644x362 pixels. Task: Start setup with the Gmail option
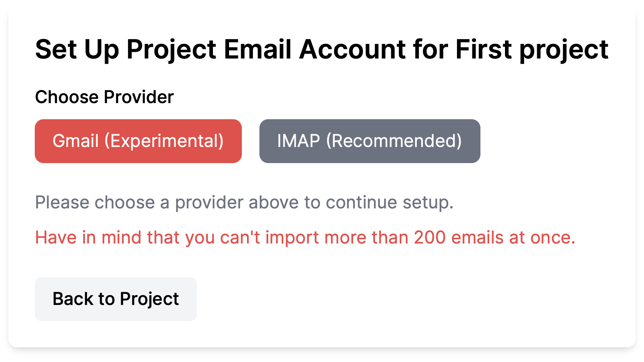click(x=138, y=141)
